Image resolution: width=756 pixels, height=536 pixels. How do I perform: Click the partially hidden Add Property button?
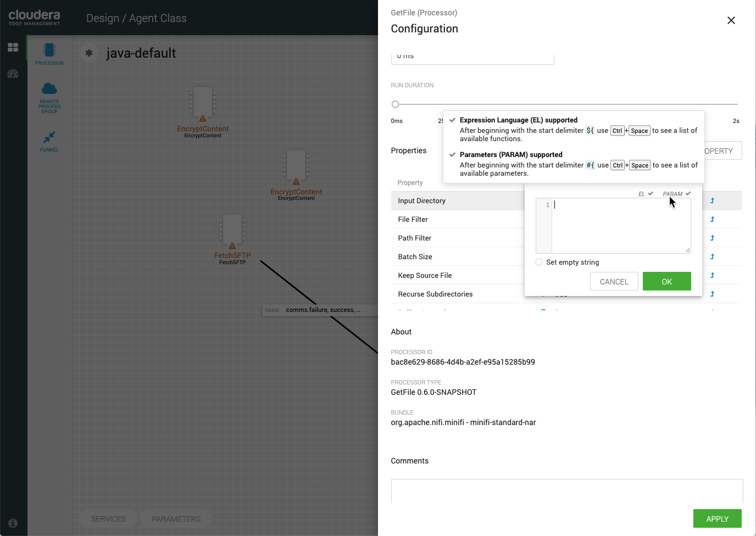tap(723, 151)
